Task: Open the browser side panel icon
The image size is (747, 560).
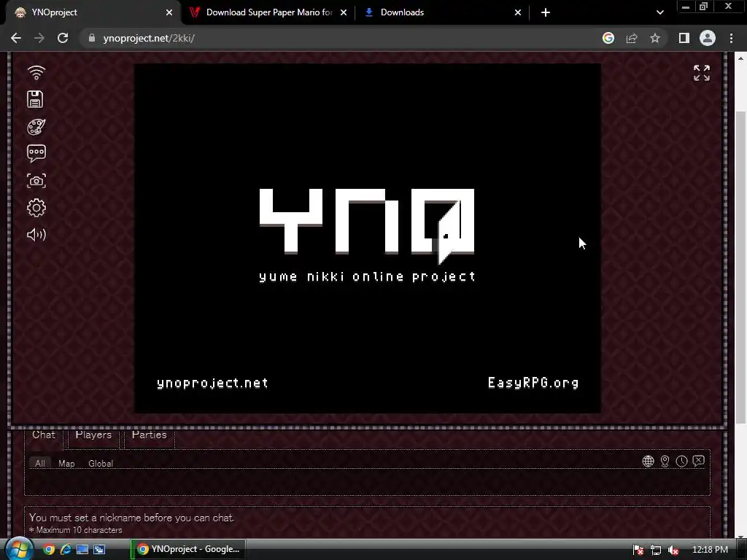Action: click(684, 38)
